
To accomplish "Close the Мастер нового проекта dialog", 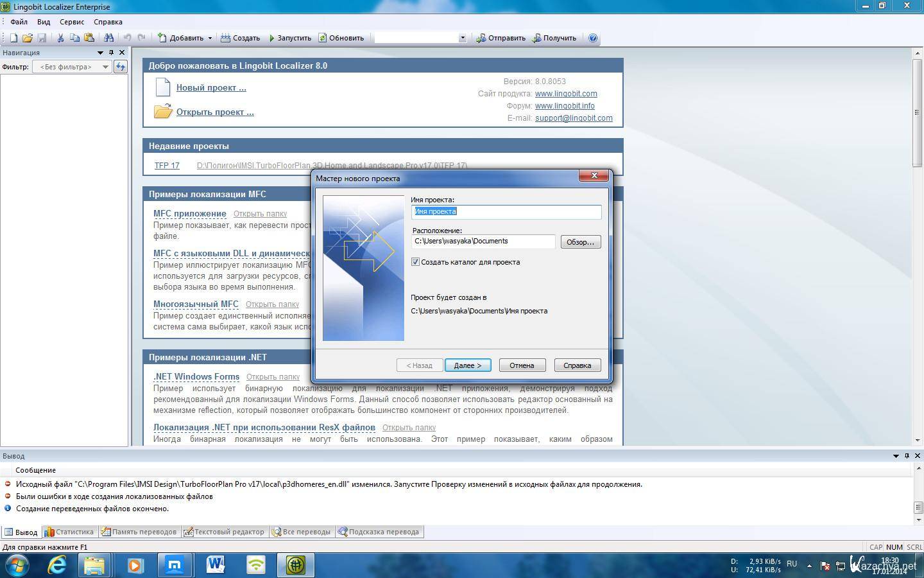I will pos(594,176).
